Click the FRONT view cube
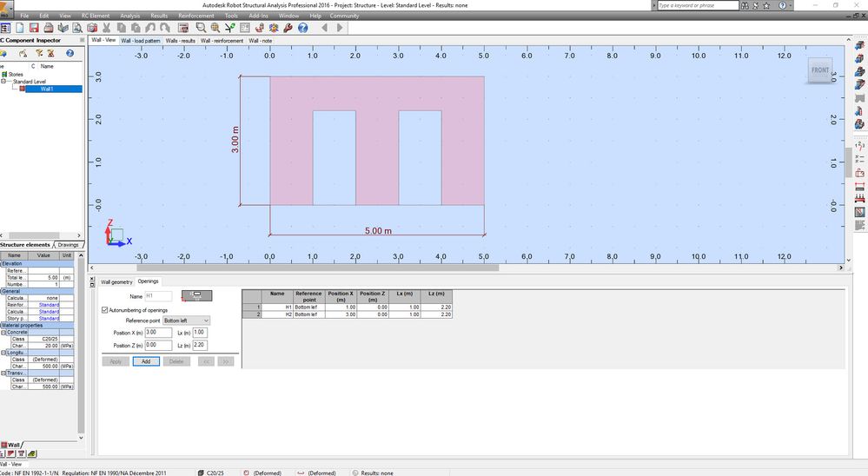This screenshot has width=868, height=476. click(x=820, y=70)
